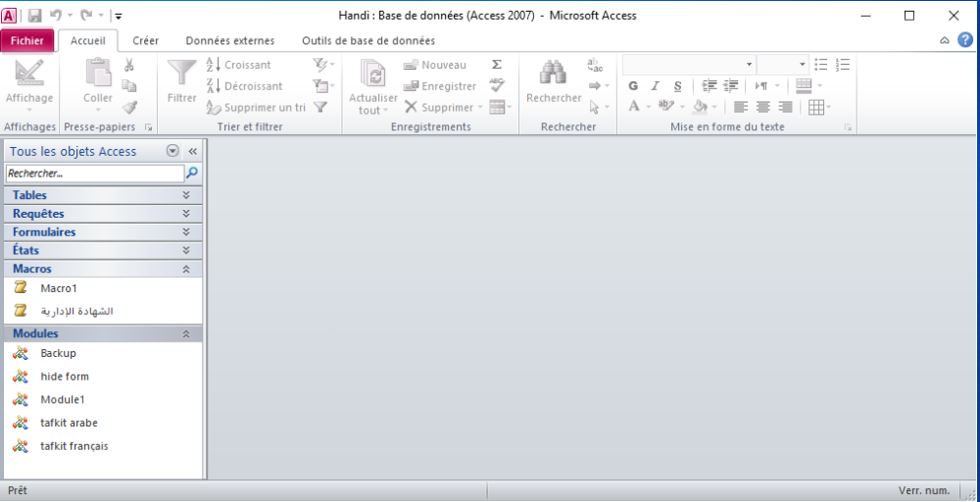Select the Backup module

point(103,353)
